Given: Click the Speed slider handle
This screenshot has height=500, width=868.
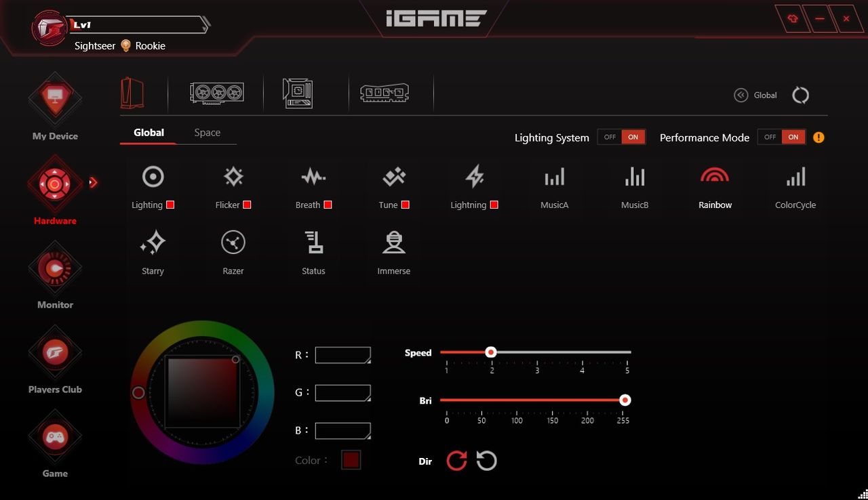Looking at the screenshot, I should click(x=491, y=352).
